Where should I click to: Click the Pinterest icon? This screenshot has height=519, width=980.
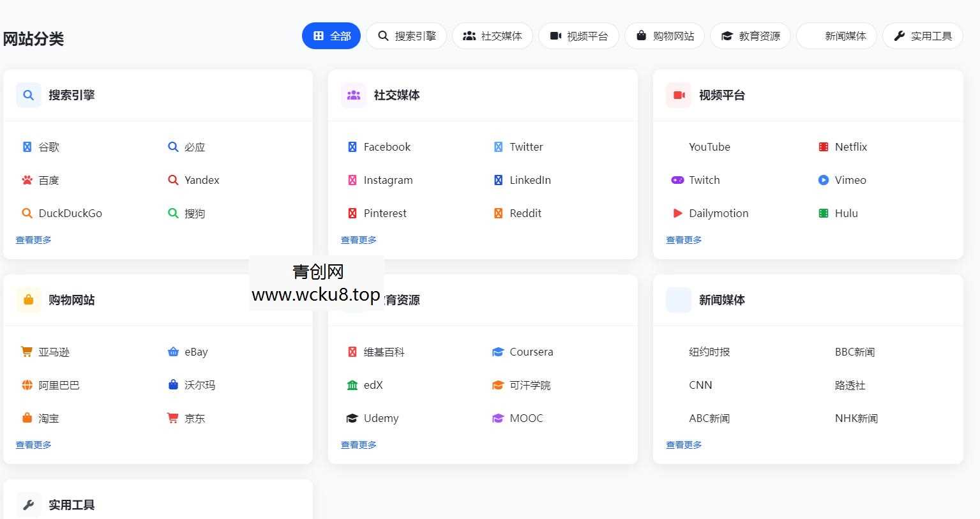pyautogui.click(x=352, y=213)
